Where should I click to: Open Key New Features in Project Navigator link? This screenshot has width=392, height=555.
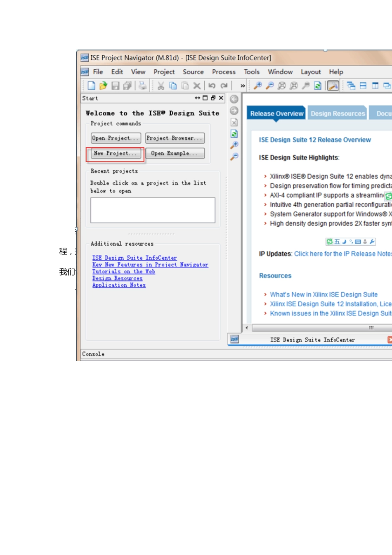150,265
